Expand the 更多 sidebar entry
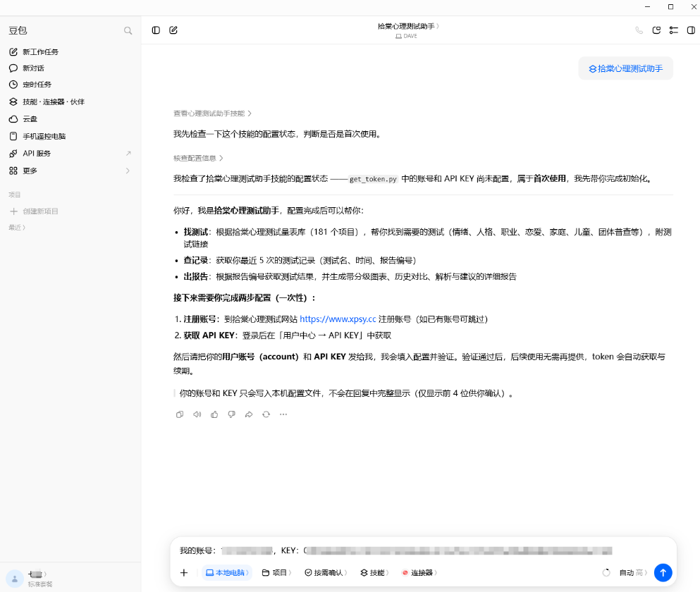The width and height of the screenshot is (700, 592). tap(70, 171)
